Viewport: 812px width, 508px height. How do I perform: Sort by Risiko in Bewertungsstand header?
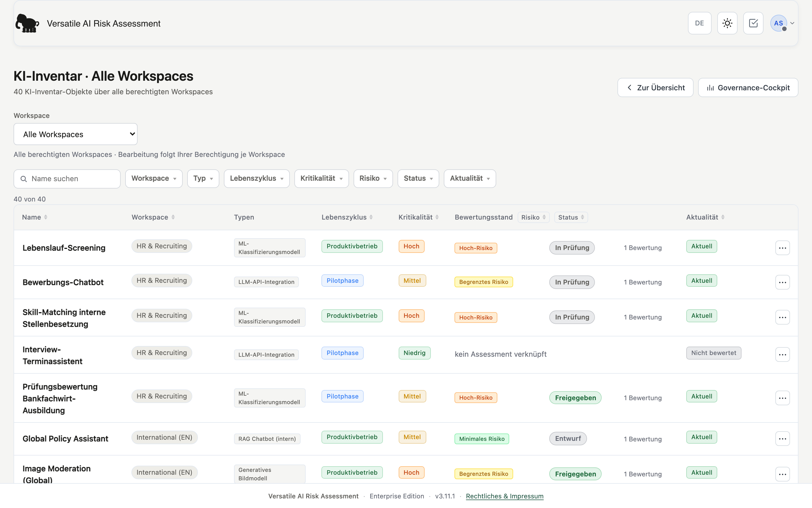tap(533, 217)
